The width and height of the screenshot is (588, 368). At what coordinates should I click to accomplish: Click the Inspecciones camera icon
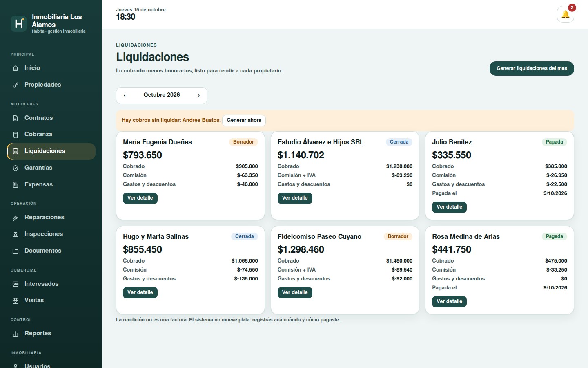[16, 234]
